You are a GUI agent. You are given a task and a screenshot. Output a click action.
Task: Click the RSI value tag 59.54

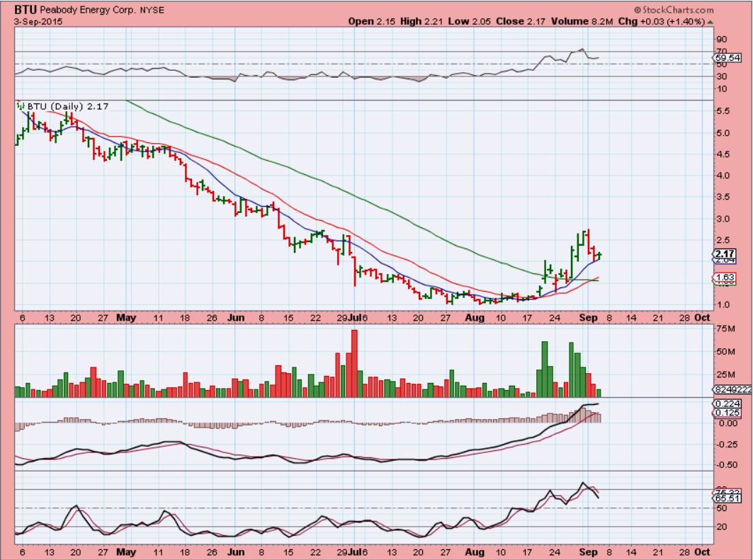727,57
